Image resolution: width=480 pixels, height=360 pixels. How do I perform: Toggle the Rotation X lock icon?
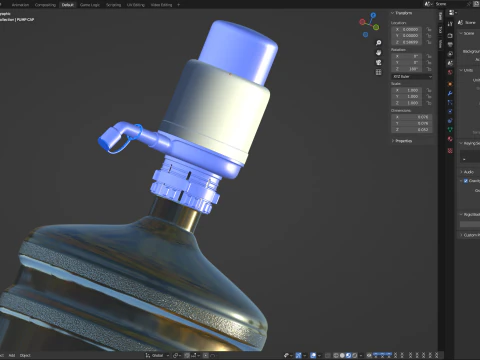click(x=429, y=56)
